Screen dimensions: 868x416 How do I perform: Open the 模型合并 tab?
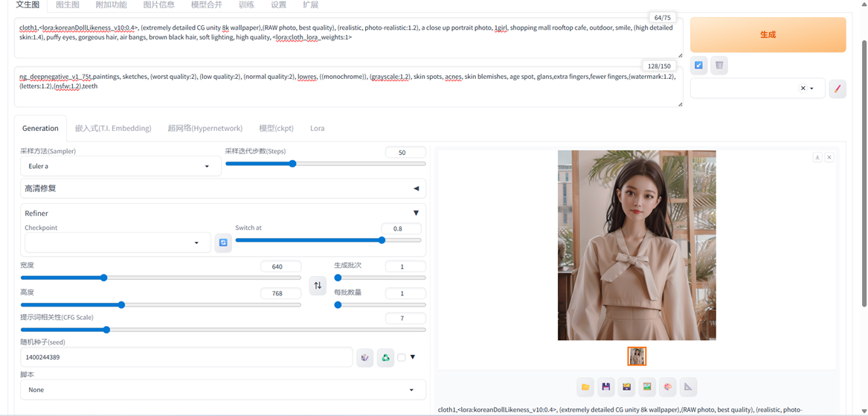click(207, 5)
